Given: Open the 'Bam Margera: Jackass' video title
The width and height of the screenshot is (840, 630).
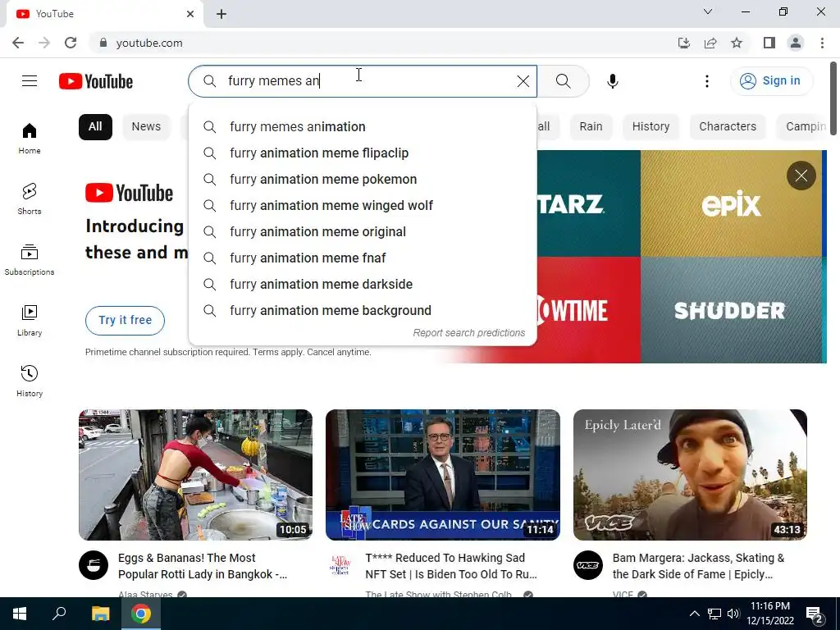Looking at the screenshot, I should coord(699,566).
